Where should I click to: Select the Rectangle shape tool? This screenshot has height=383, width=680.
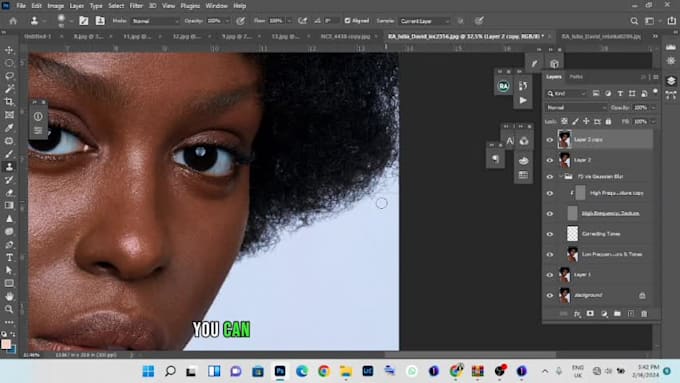coord(9,283)
